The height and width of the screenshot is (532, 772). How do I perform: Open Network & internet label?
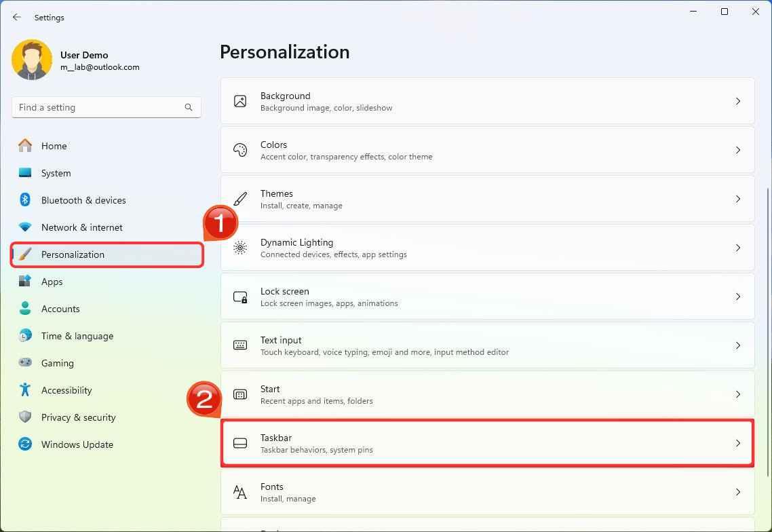81,227
